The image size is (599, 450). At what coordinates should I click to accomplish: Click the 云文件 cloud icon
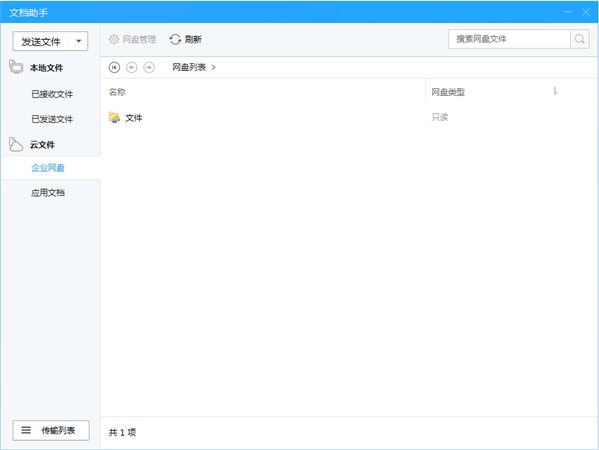click(x=16, y=144)
